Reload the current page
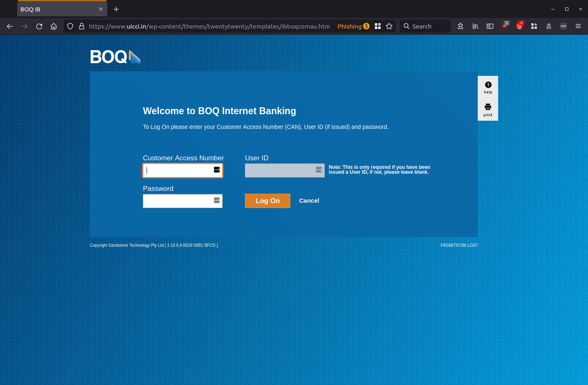 [39, 26]
